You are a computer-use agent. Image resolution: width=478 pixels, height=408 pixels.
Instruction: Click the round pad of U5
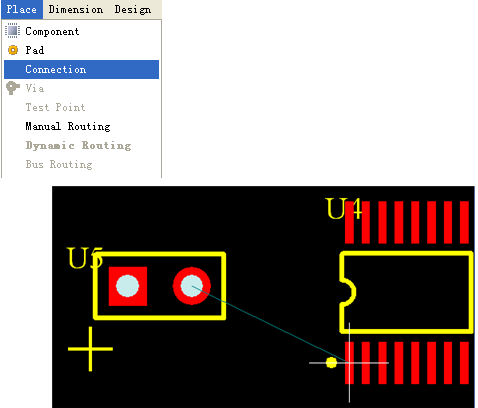[x=192, y=286]
